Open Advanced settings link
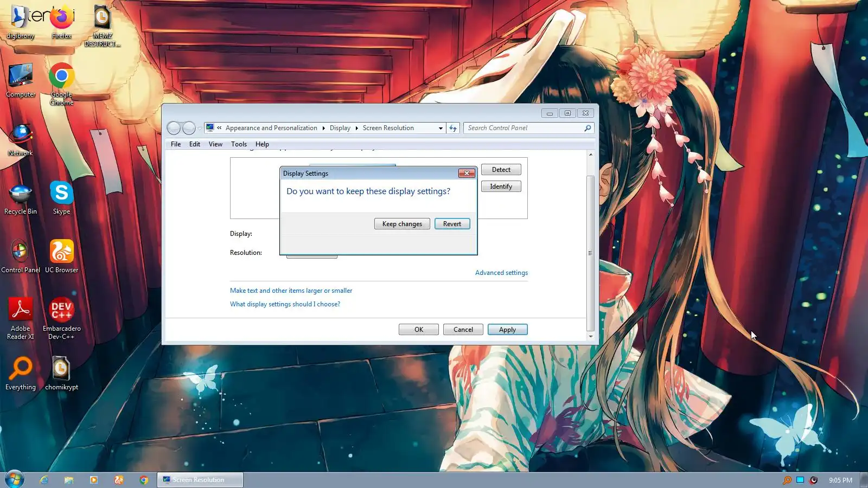Image resolution: width=868 pixels, height=488 pixels. click(501, 273)
